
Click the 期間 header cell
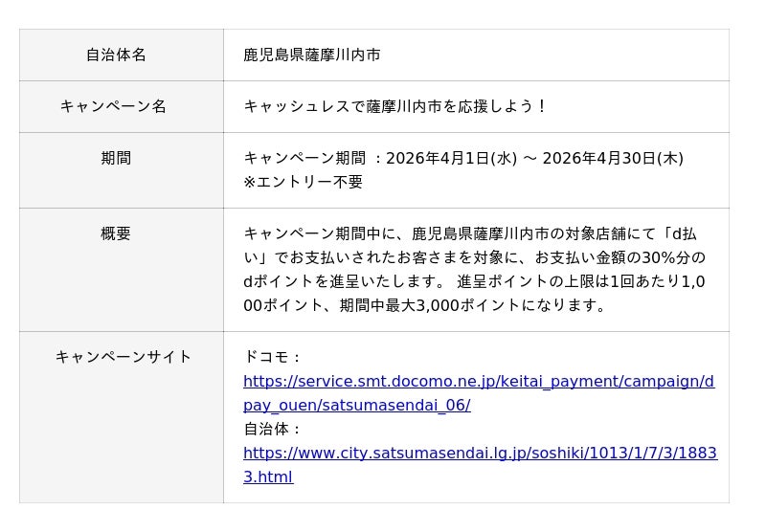(116, 159)
